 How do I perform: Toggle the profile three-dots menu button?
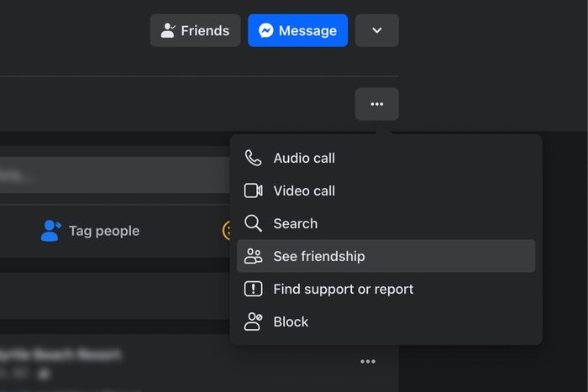coord(376,104)
